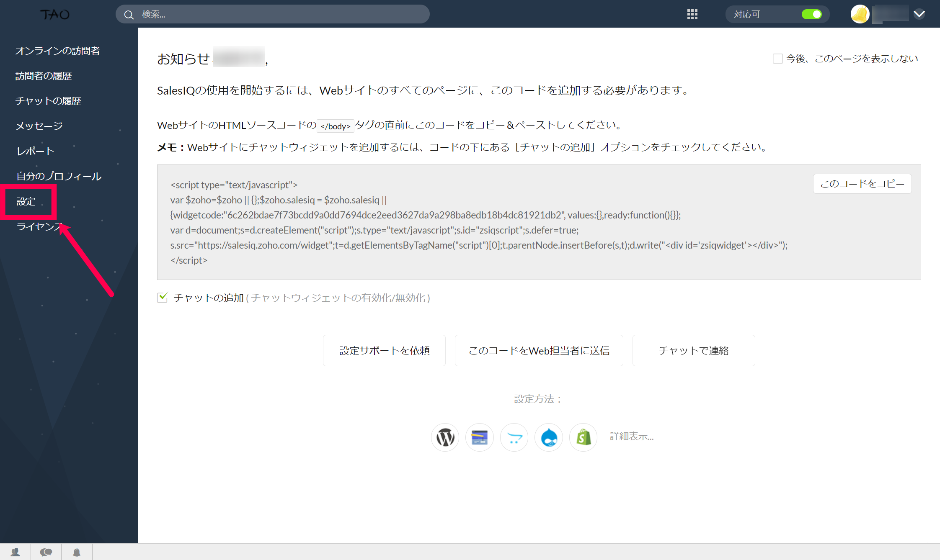
Task: Click the 検索 search field
Action: [272, 14]
